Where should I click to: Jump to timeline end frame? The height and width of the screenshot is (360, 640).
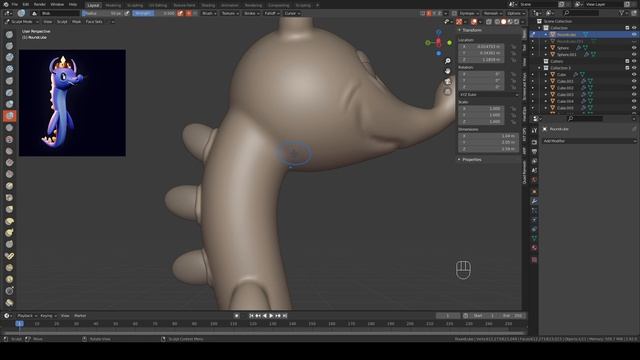(x=285, y=316)
